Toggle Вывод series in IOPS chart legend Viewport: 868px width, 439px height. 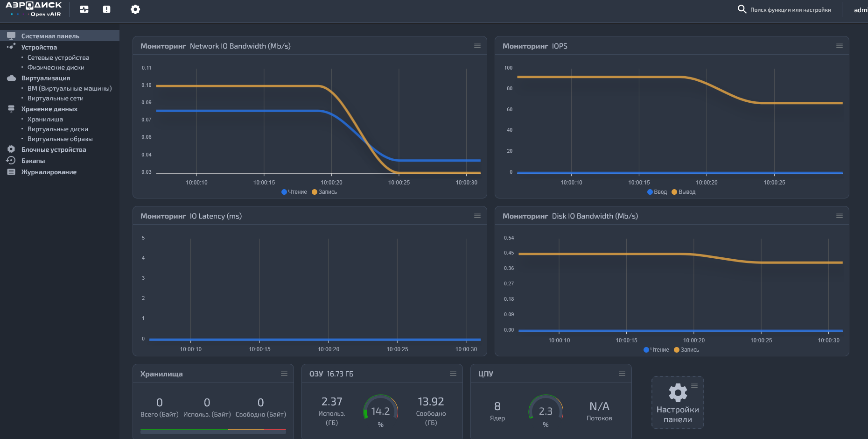684,192
